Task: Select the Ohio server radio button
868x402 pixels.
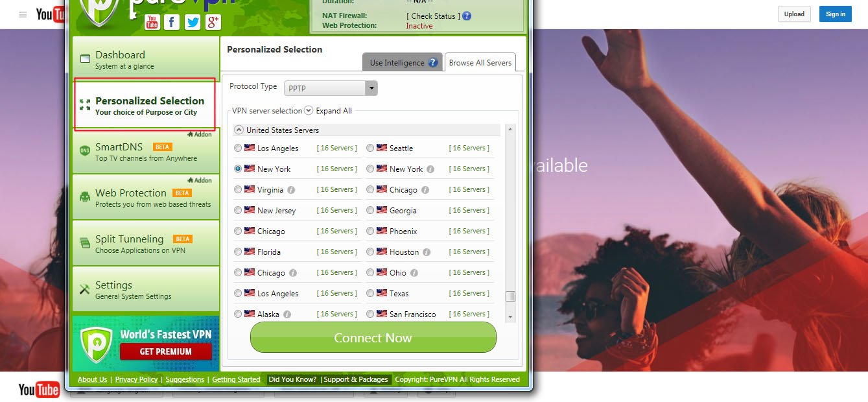Action: tap(370, 272)
